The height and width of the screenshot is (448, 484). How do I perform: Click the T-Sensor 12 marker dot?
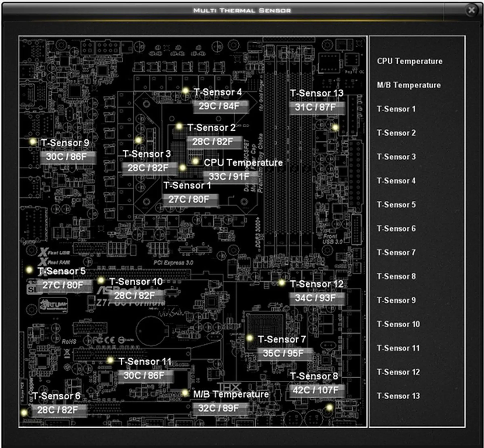[282, 283]
